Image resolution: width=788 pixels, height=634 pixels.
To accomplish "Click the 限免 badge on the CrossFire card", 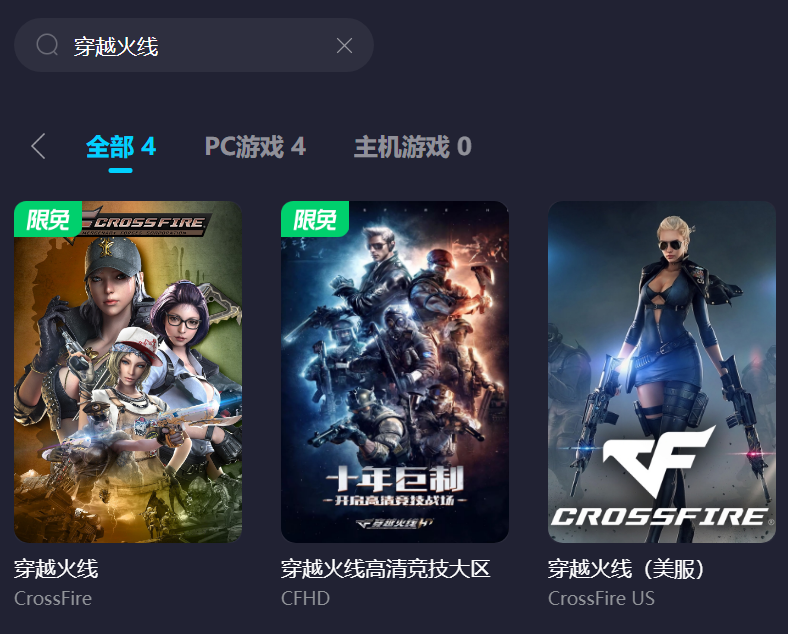I will [48, 219].
